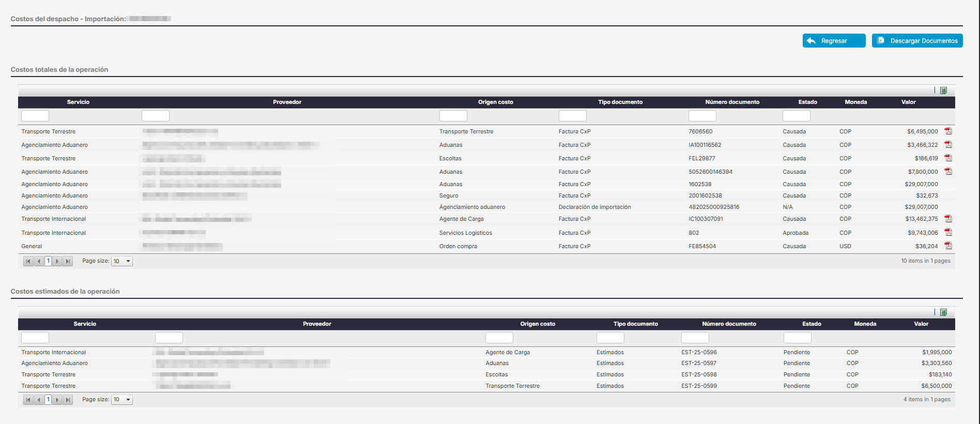Go to next page of estimated costs

57,400
